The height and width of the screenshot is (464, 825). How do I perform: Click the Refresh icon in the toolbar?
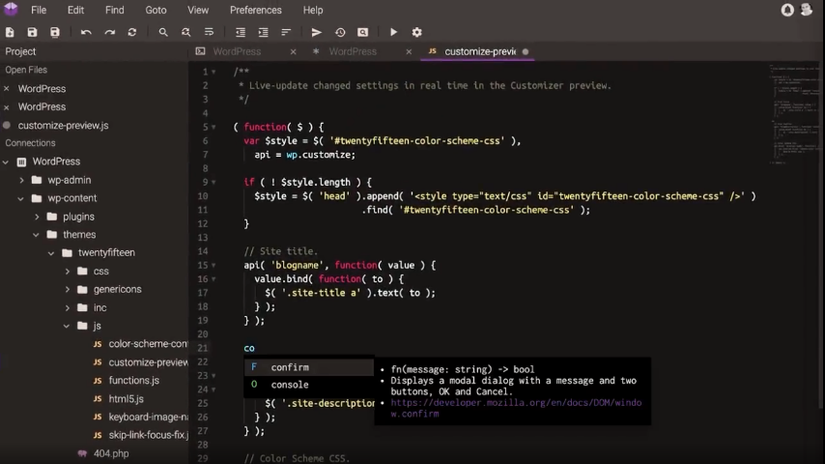(x=132, y=32)
